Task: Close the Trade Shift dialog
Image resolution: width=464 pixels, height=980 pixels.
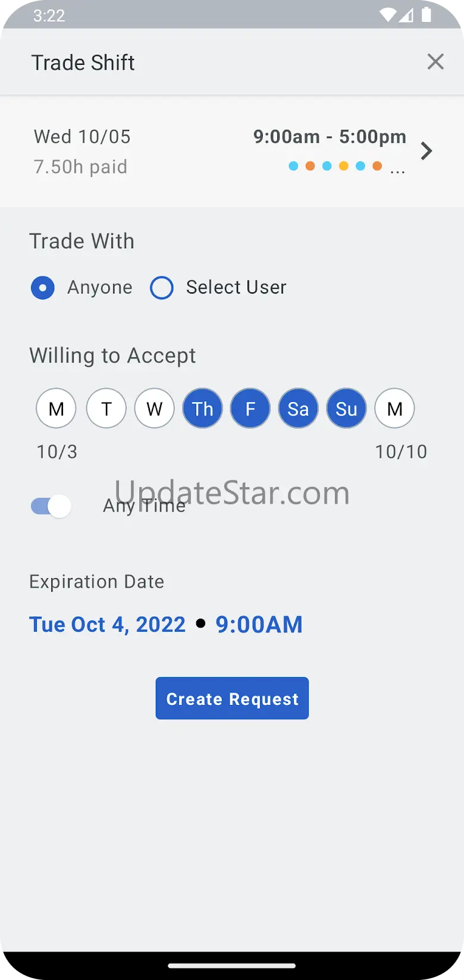Action: tap(435, 61)
